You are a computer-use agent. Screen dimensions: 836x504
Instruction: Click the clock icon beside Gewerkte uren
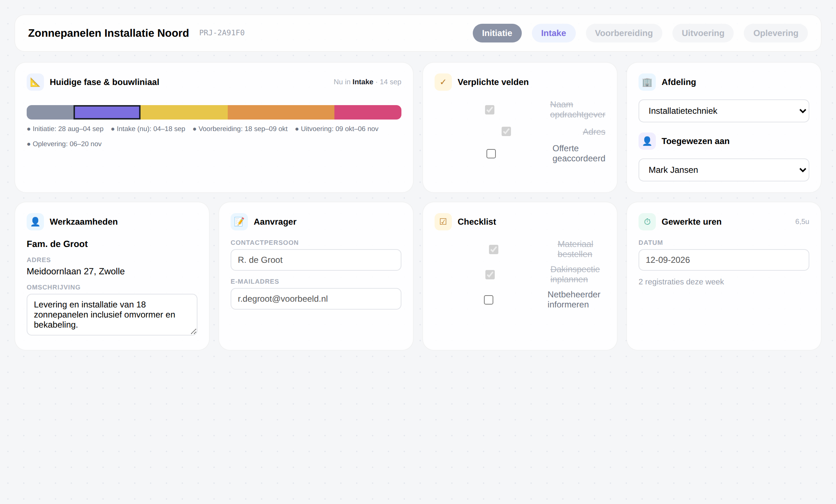click(647, 222)
